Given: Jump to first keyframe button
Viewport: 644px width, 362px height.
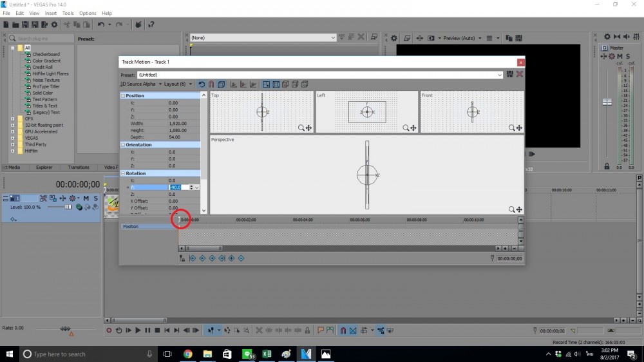Looking at the screenshot, I should (x=193, y=258).
